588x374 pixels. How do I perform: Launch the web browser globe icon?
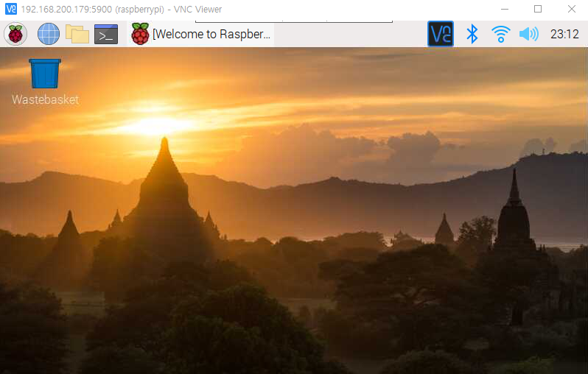49,34
